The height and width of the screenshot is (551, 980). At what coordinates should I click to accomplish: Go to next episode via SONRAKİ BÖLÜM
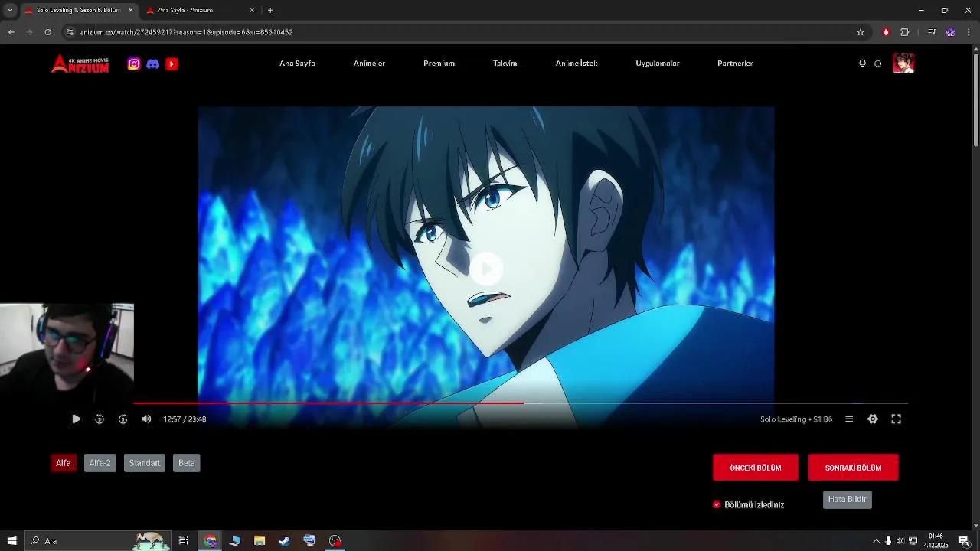point(854,468)
